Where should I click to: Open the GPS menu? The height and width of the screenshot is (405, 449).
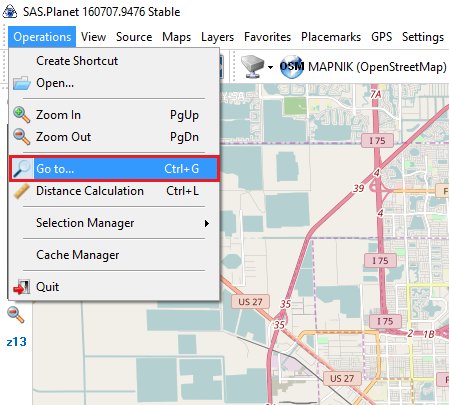click(x=381, y=37)
